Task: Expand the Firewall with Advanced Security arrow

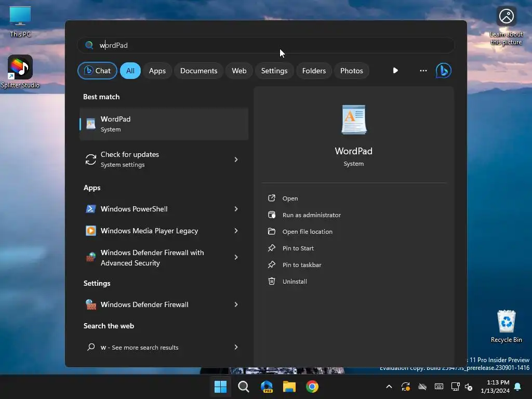Action: tap(236, 258)
